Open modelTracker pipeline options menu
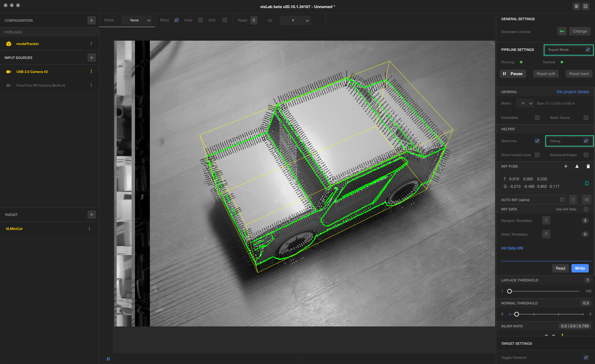Screen dimensions: 595x364 (91, 44)
